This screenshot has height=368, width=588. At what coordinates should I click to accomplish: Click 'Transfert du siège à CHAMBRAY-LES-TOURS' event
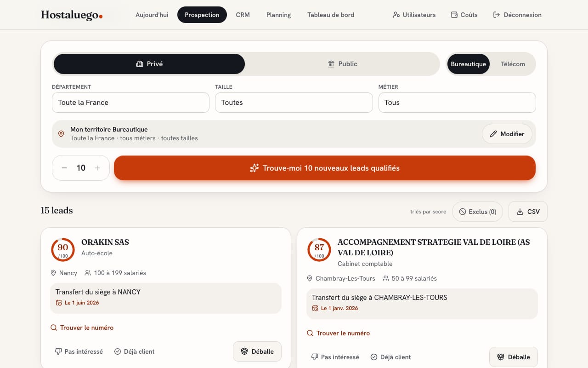(x=379, y=297)
